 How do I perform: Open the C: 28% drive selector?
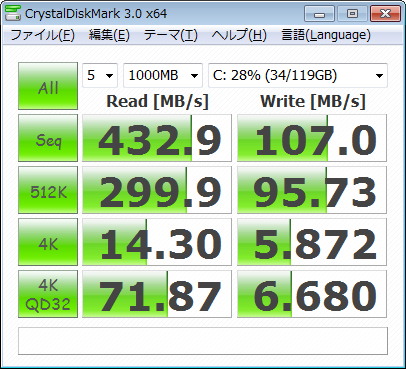tap(298, 76)
